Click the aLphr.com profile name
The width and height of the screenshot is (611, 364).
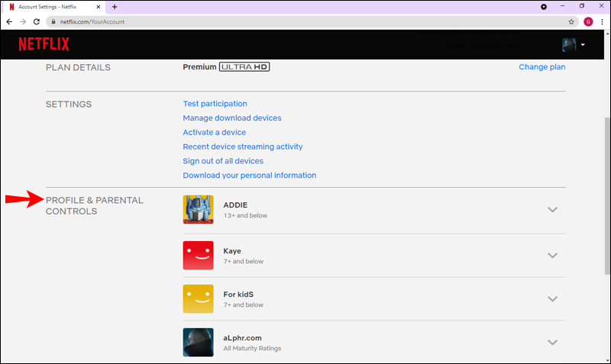242,338
